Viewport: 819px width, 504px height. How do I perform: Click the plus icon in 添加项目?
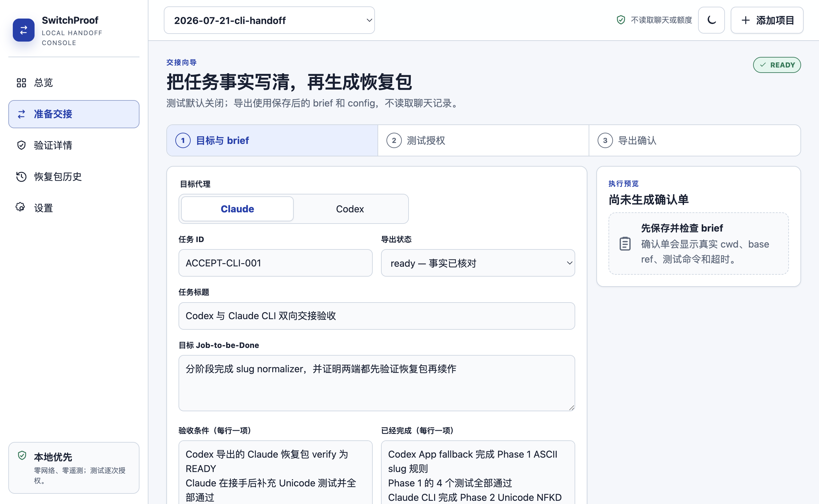point(746,20)
